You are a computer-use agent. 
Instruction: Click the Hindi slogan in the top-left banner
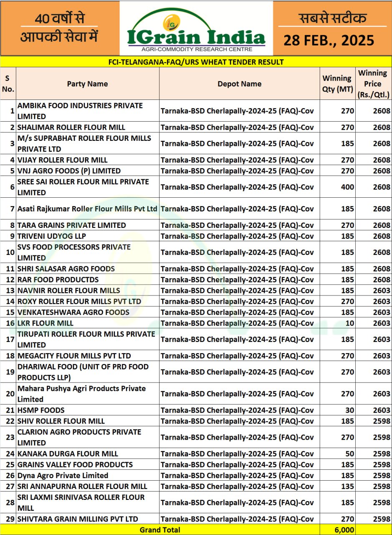pyautogui.click(x=59, y=28)
